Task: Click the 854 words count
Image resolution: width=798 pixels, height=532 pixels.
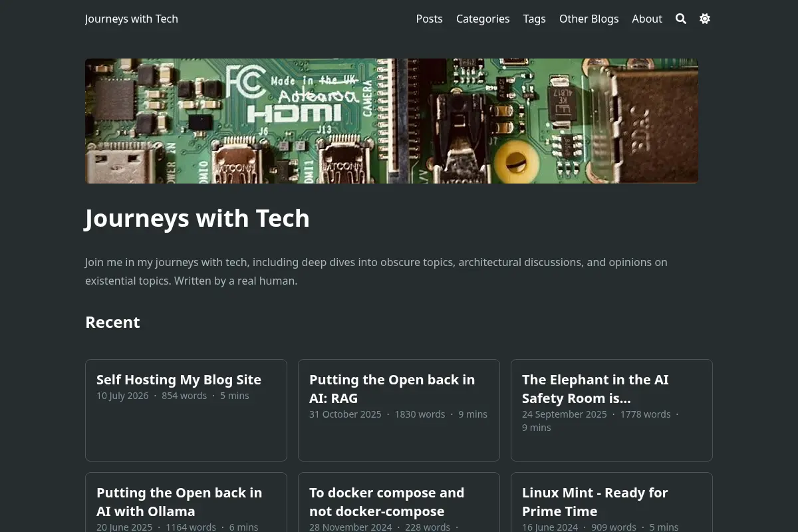Action: (x=184, y=396)
